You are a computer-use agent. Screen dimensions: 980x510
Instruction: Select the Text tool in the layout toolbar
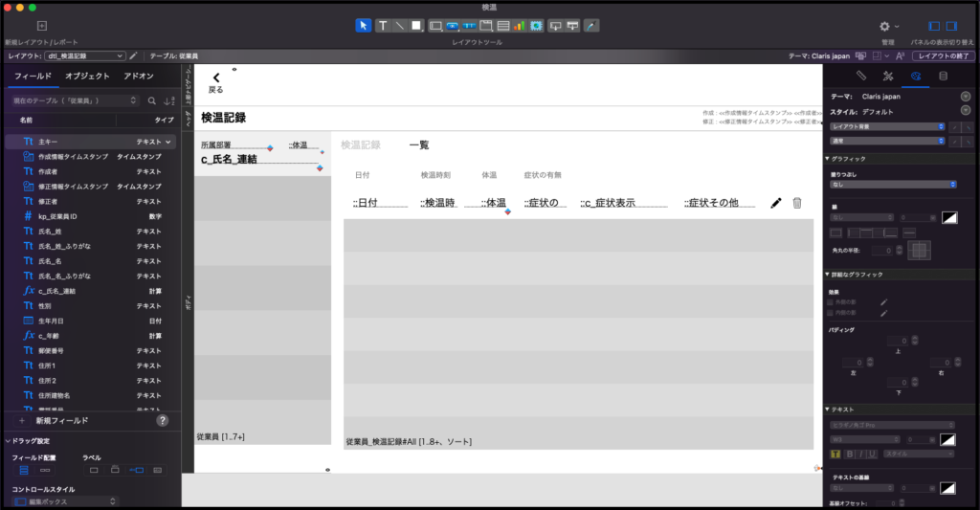point(382,26)
